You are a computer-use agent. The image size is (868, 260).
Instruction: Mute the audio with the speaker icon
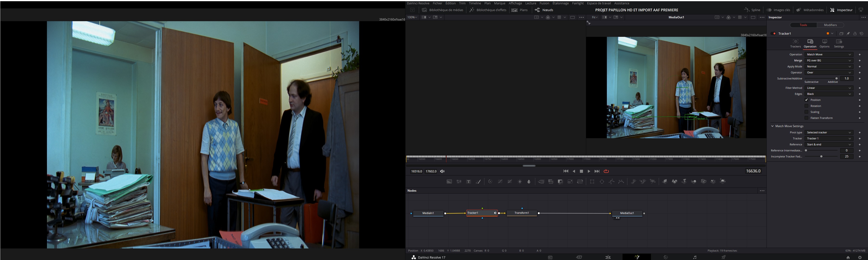(x=442, y=171)
